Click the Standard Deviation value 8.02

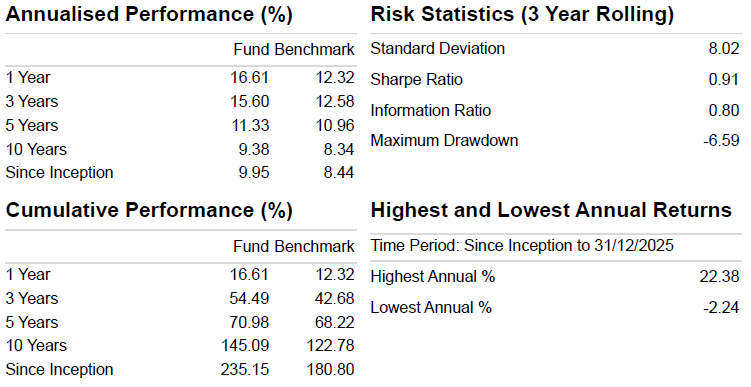pos(724,48)
